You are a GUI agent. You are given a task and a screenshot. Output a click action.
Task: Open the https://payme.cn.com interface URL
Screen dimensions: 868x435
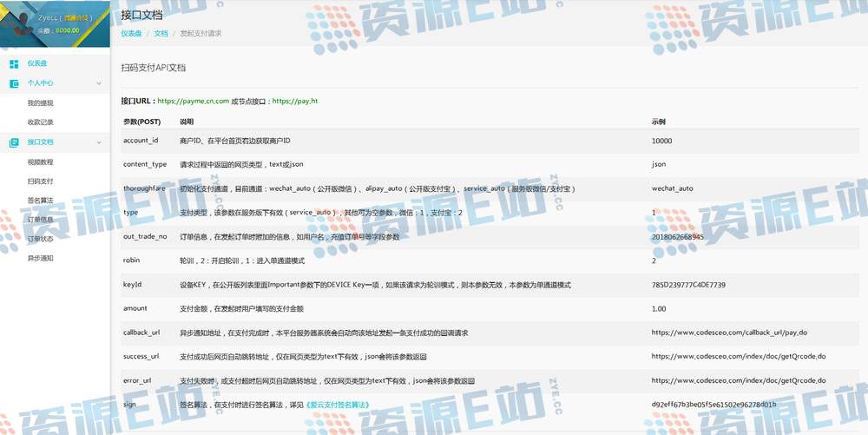194,102
